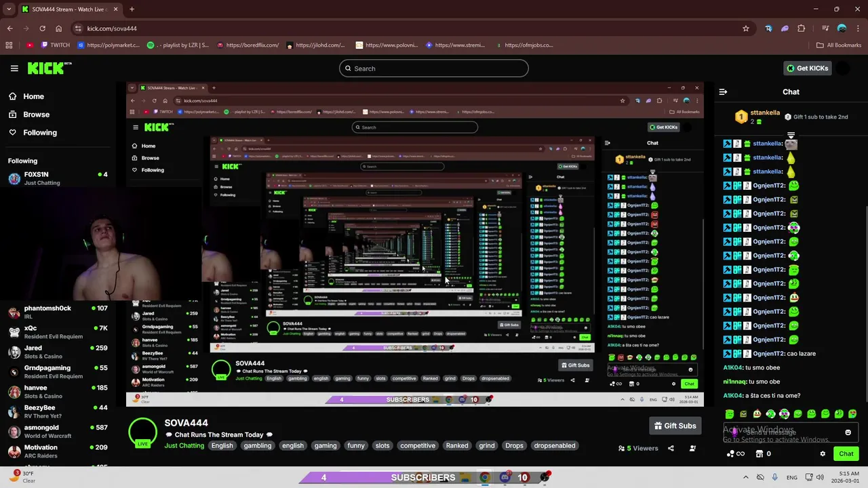This screenshot has height=488, width=868.
Task: Open recommended channel phantomsh0ck
Action: pyautogui.click(x=58, y=312)
